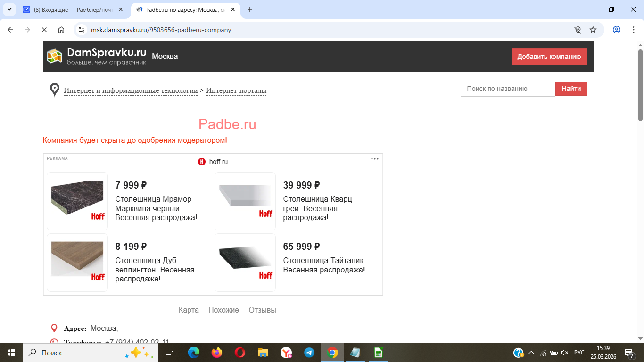
Task: View site information in address bar
Action: [82, 30]
